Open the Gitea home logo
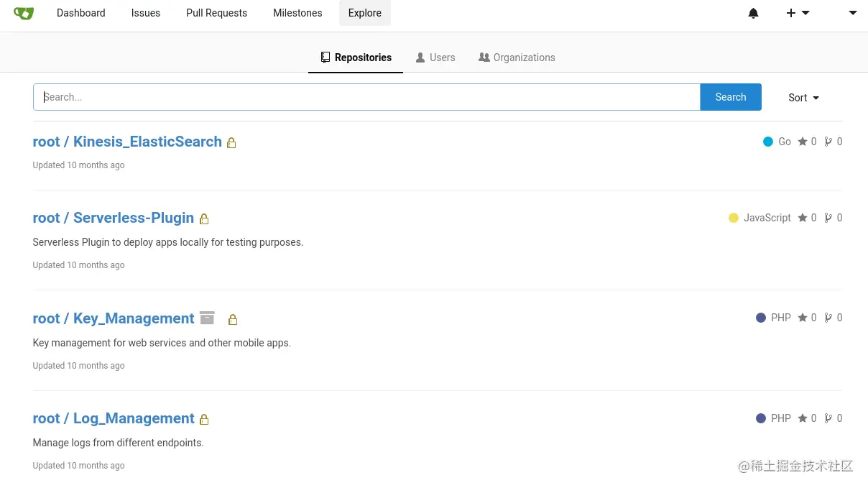Viewport: 868px width, 488px height. click(x=24, y=13)
